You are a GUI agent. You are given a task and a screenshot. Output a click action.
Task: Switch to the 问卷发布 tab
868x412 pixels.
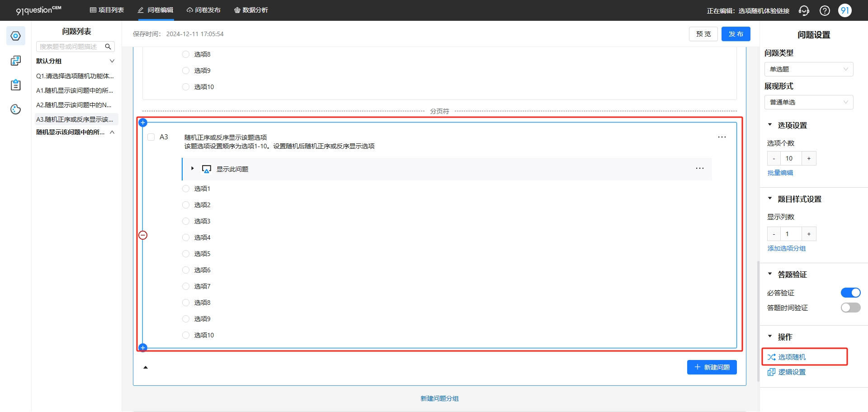pyautogui.click(x=203, y=10)
